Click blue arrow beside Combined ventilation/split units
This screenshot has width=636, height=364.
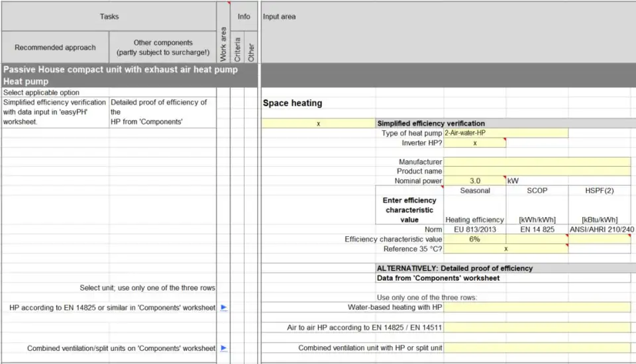(x=223, y=348)
